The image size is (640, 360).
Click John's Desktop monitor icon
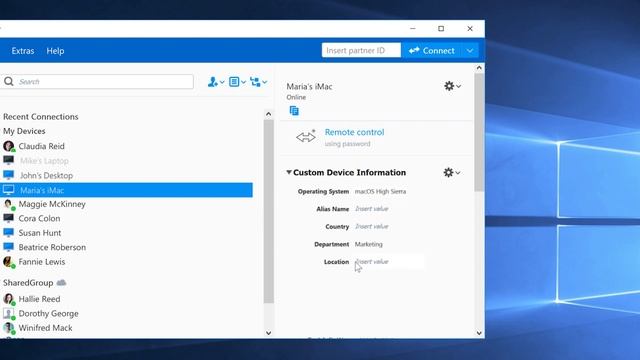pos(9,175)
